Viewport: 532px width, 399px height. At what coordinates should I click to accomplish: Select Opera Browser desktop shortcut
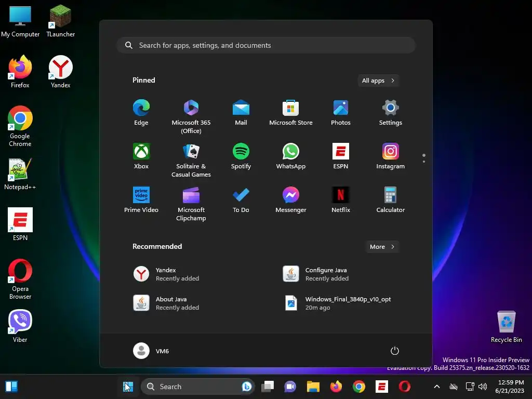[20, 279]
